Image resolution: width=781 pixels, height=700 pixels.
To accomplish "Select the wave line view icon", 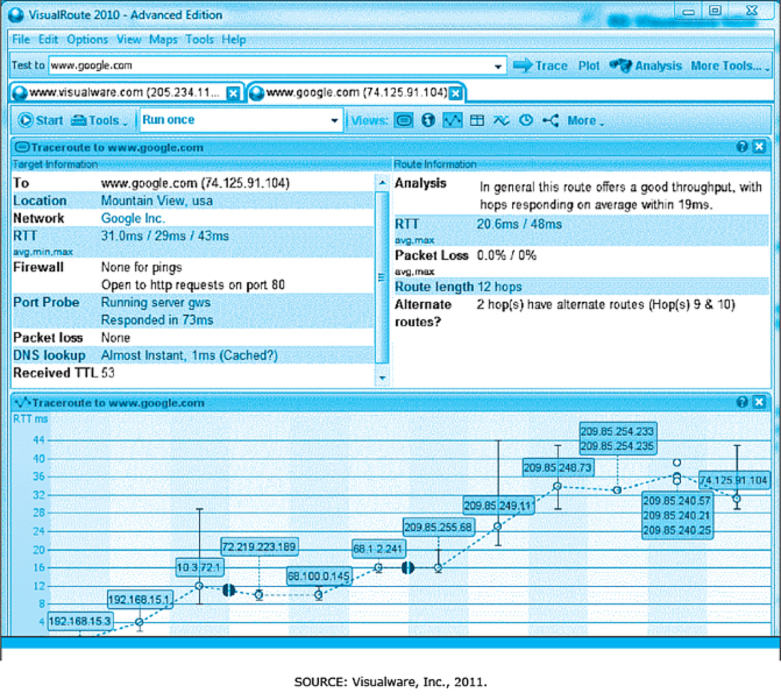I will click(501, 120).
